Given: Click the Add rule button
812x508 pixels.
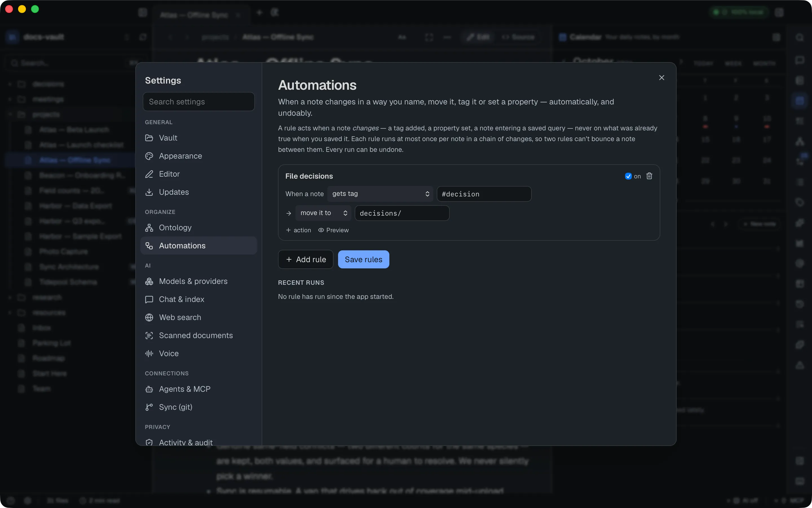Looking at the screenshot, I should [x=306, y=259].
